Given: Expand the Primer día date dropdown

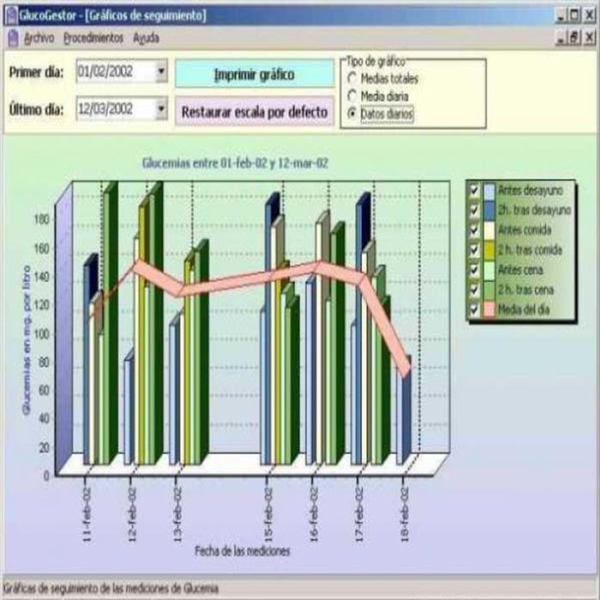Looking at the screenshot, I should (x=161, y=71).
